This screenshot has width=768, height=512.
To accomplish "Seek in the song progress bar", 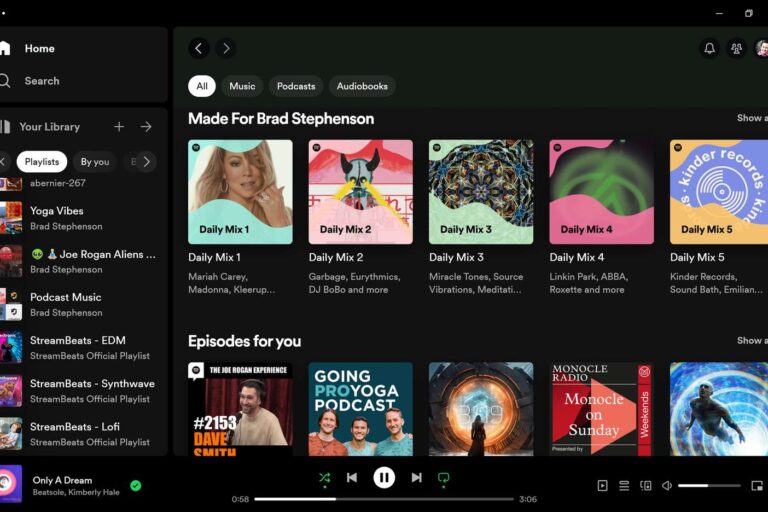I will (384, 499).
